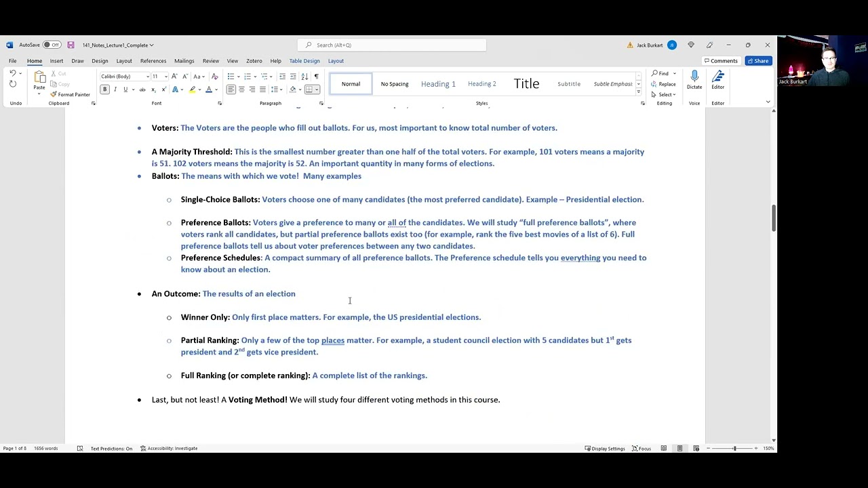Image resolution: width=868 pixels, height=488 pixels.
Task: Switch to Read Mode view
Action: [664, 448]
